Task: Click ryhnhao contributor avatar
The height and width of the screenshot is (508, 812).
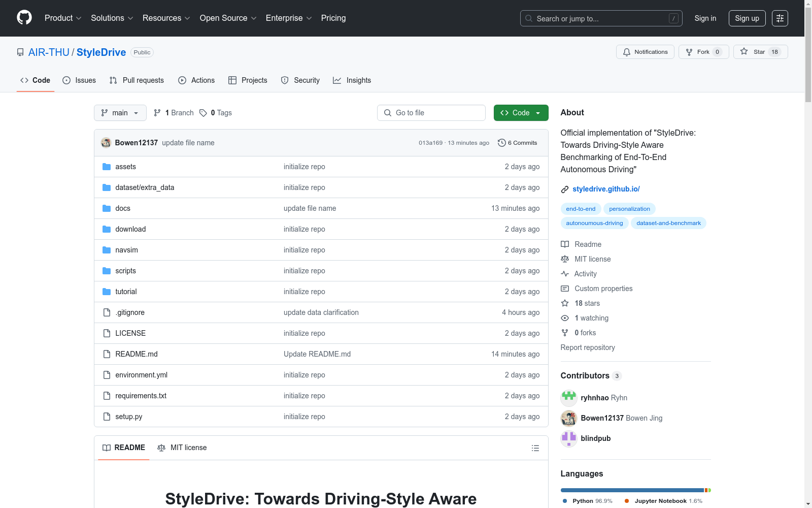Action: (569, 398)
